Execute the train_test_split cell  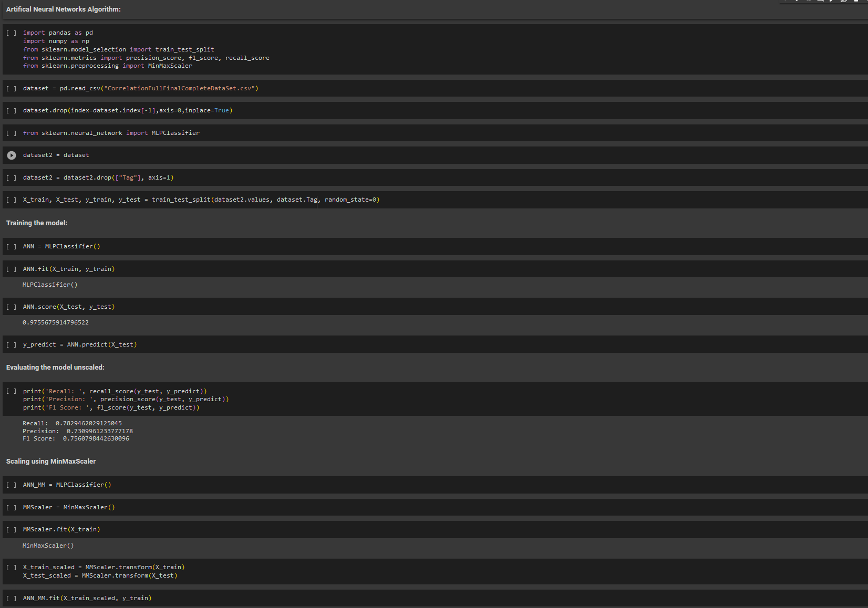[12, 200]
